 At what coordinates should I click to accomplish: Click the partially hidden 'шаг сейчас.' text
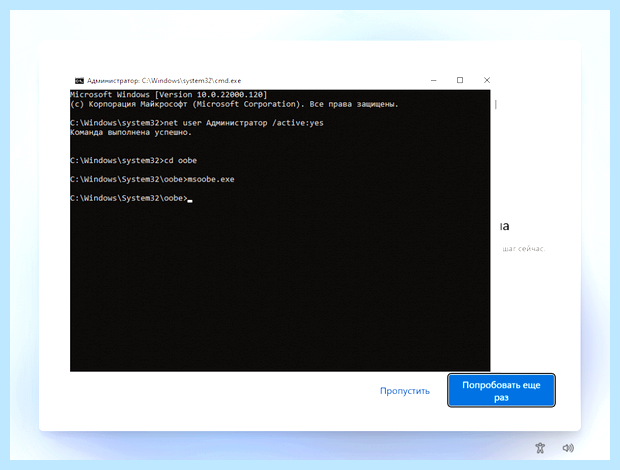pyautogui.click(x=524, y=249)
